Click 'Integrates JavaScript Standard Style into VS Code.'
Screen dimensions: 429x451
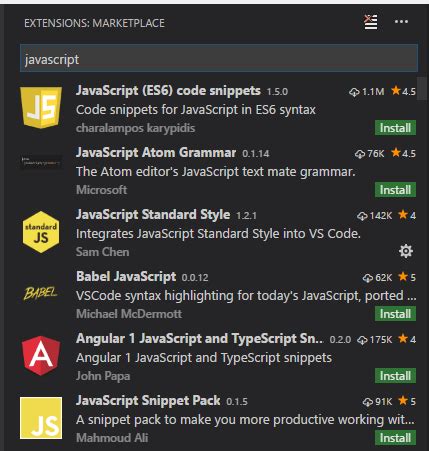point(218,234)
